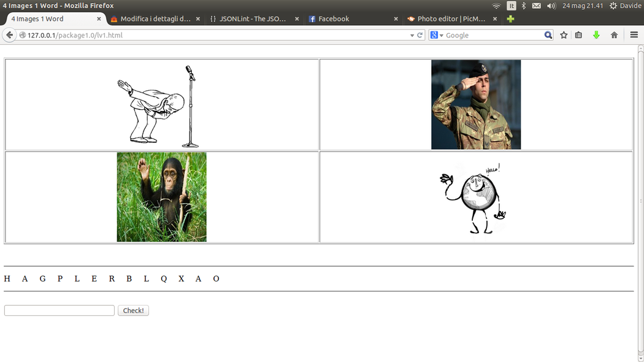Image resolution: width=644 pixels, height=362 pixels.
Task: Click the saluting soldier image
Action: coord(476,104)
